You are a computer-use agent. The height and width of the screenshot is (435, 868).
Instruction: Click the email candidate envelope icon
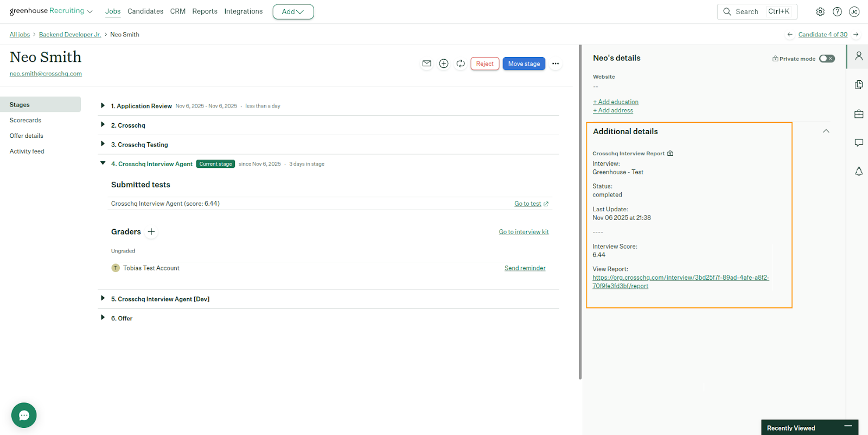point(427,64)
